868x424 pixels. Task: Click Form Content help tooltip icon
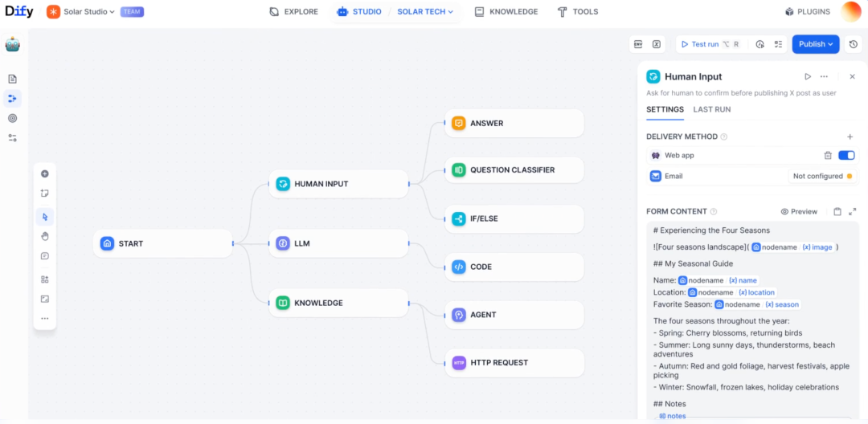(x=714, y=211)
